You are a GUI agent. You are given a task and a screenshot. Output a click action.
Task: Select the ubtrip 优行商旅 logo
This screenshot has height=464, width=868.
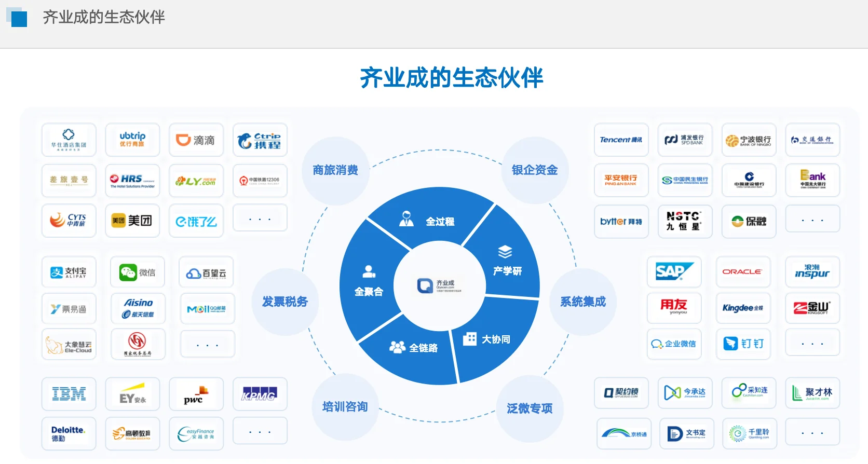pos(132,140)
